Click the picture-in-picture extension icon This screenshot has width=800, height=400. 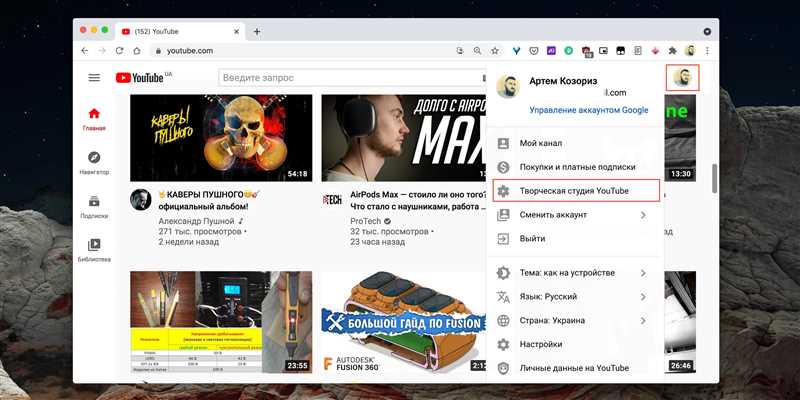[x=603, y=51]
